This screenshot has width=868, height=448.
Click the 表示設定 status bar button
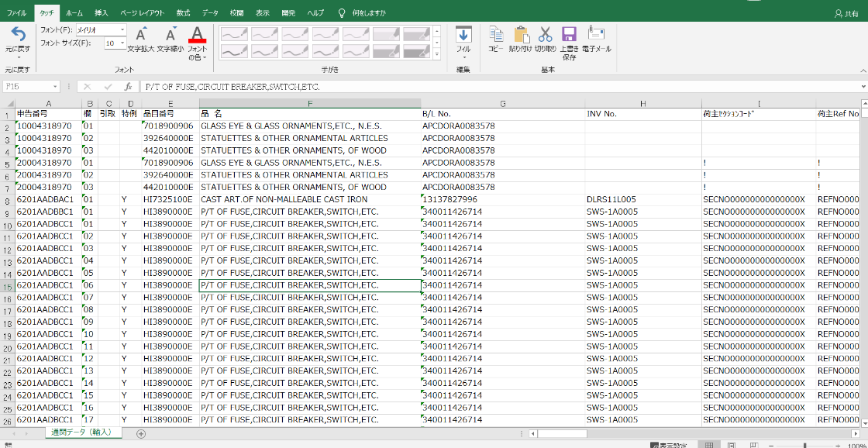669,445
